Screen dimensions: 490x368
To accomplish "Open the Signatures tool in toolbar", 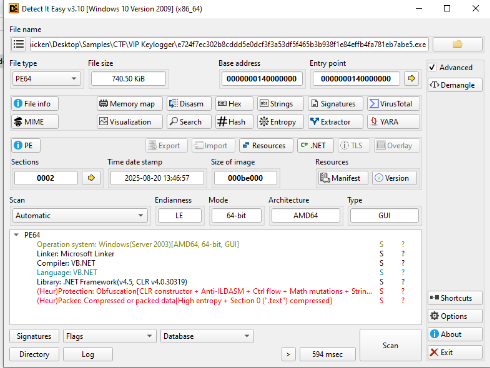I will click(x=336, y=104).
